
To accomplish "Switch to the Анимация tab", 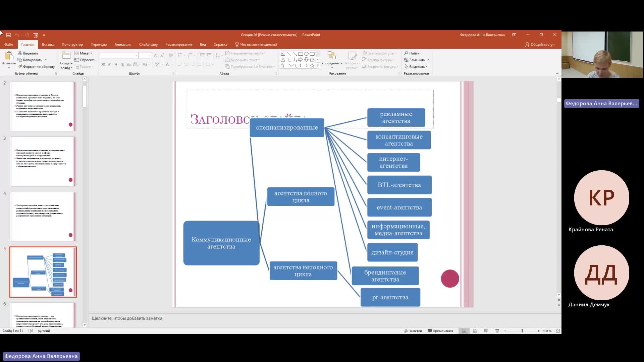I will pyautogui.click(x=123, y=44).
